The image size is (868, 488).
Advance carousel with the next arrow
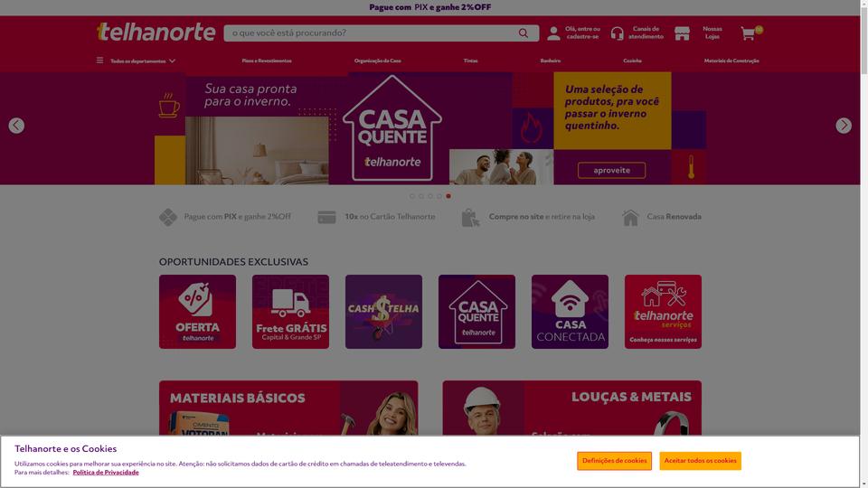[x=843, y=126]
